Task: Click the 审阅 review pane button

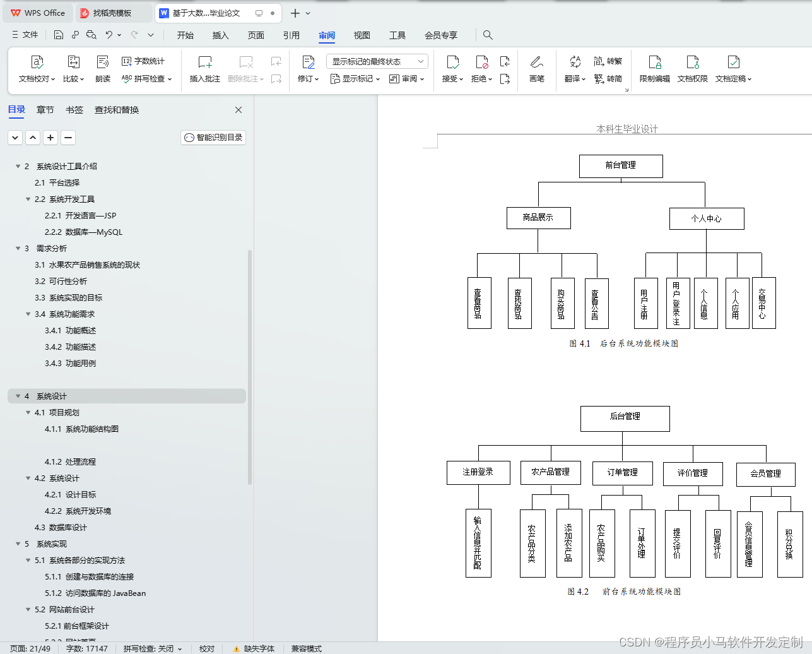Action: coord(406,79)
